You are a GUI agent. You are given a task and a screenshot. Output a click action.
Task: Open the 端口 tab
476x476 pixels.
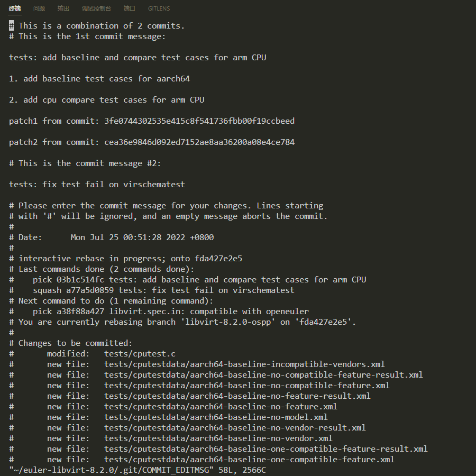point(130,8)
